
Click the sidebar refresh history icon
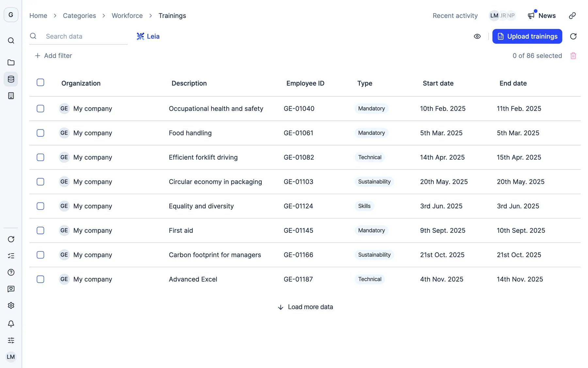[11, 239]
